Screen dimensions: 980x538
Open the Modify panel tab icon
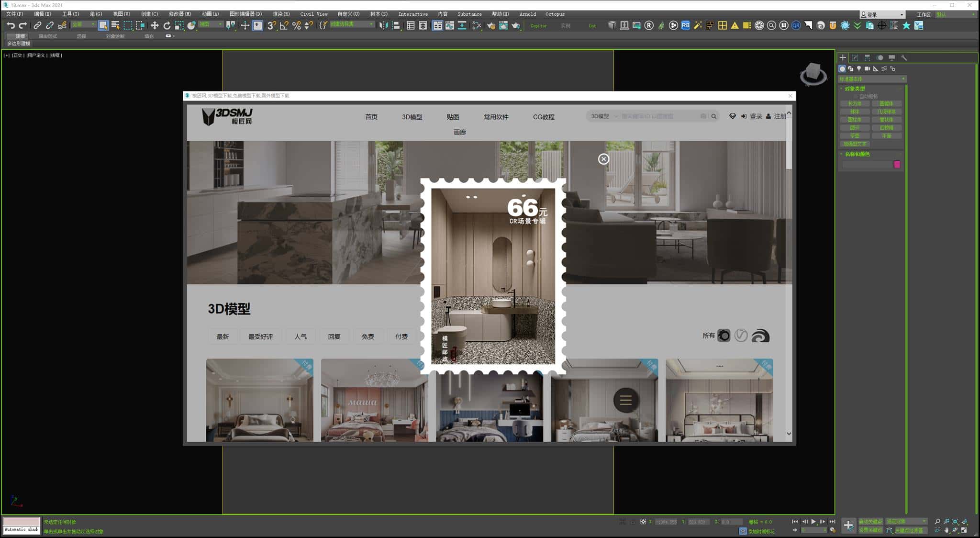[855, 57]
